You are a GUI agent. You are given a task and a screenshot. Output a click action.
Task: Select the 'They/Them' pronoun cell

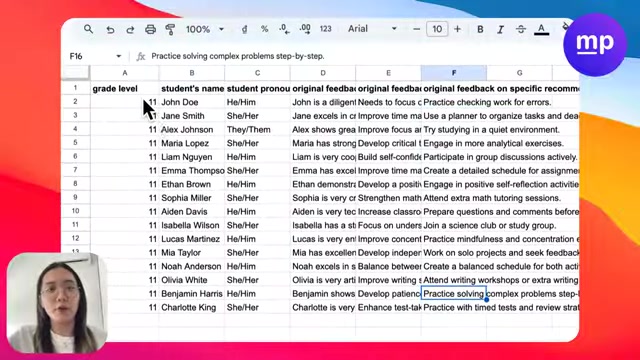pyautogui.click(x=257, y=129)
